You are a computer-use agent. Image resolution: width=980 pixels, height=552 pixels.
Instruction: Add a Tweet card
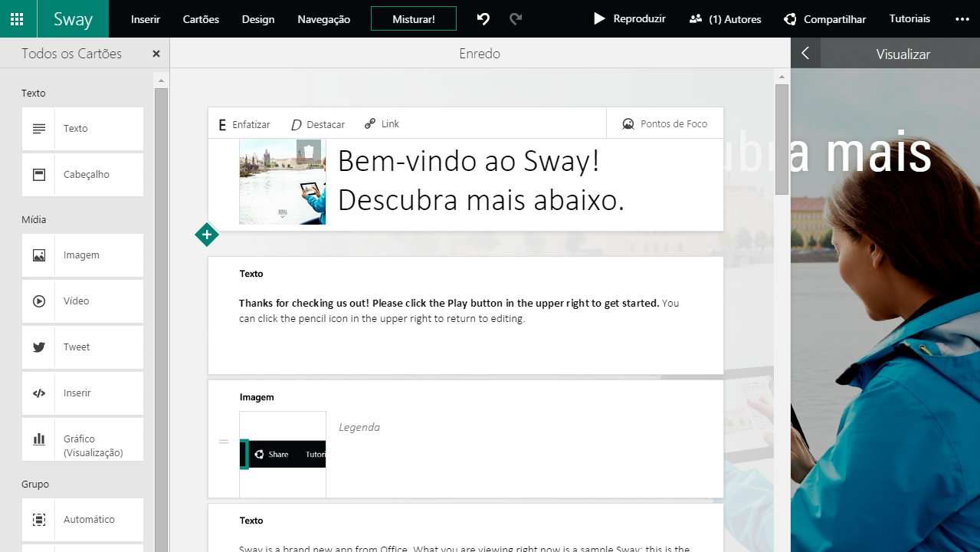tap(83, 347)
